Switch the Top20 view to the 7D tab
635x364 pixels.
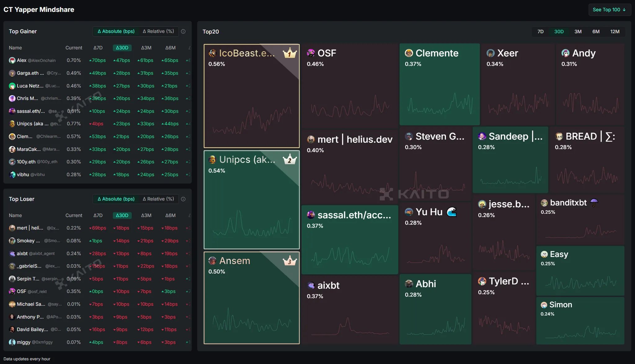coord(540,31)
